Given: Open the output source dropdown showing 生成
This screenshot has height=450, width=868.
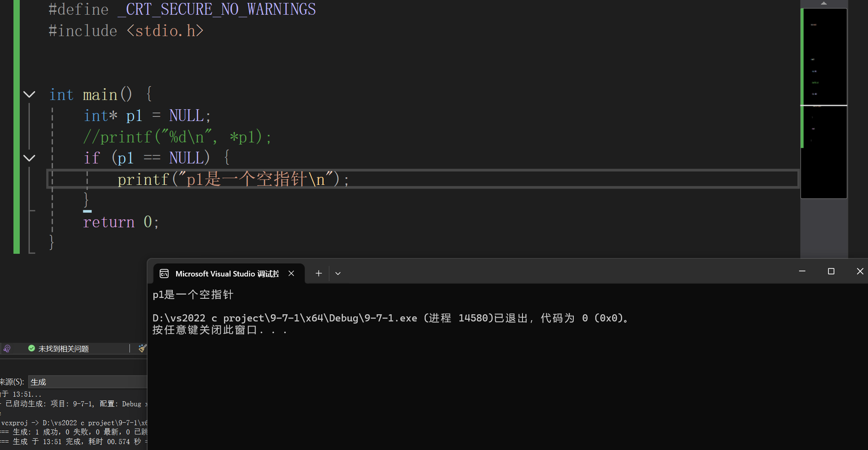Looking at the screenshot, I should (x=87, y=382).
